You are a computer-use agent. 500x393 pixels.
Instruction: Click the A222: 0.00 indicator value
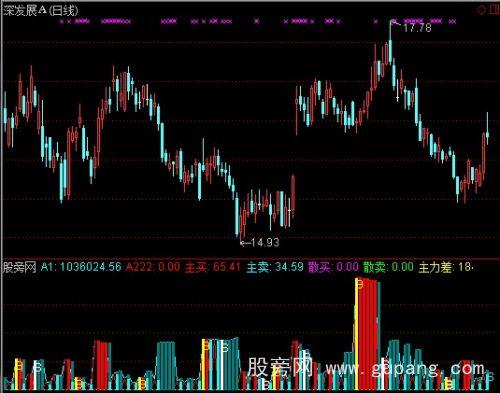click(153, 267)
